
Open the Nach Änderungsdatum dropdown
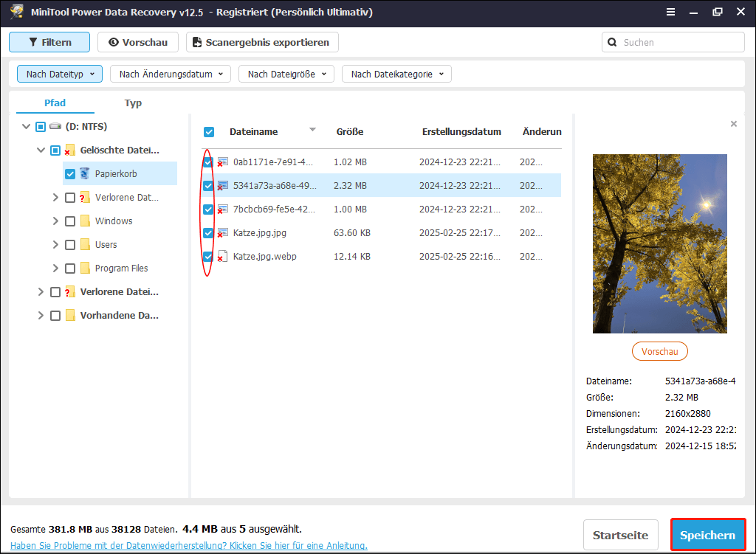[171, 75]
